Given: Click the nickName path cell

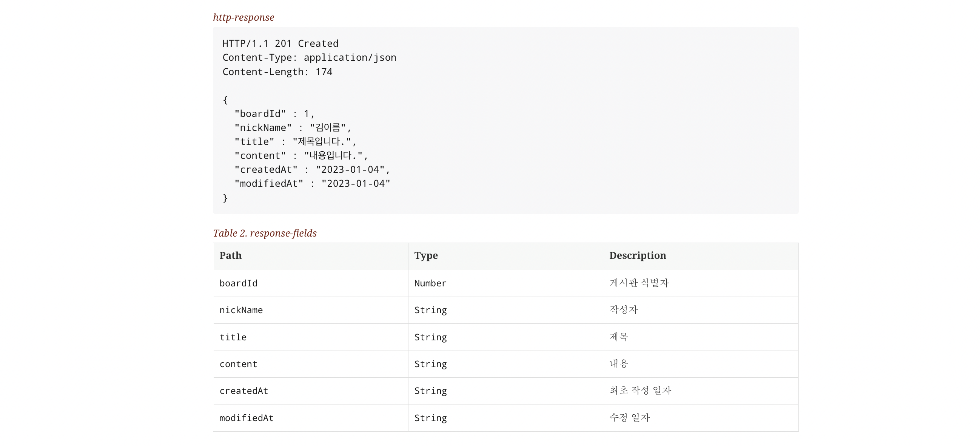Looking at the screenshot, I should click(x=241, y=310).
